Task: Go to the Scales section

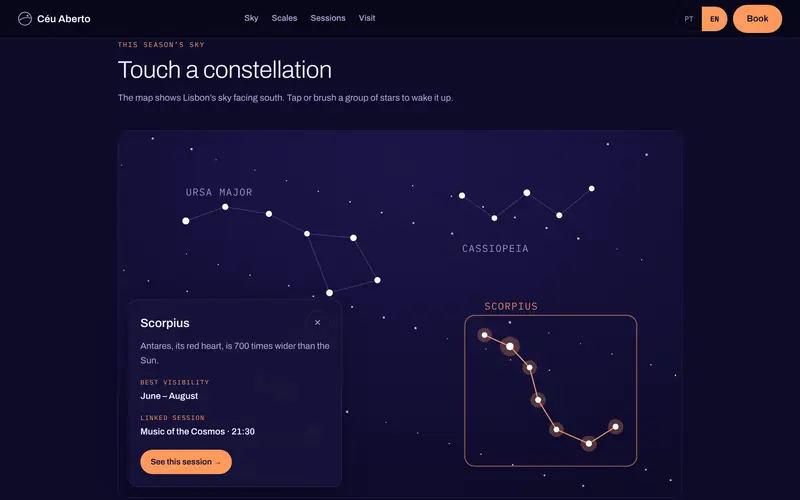Action: 284,18
